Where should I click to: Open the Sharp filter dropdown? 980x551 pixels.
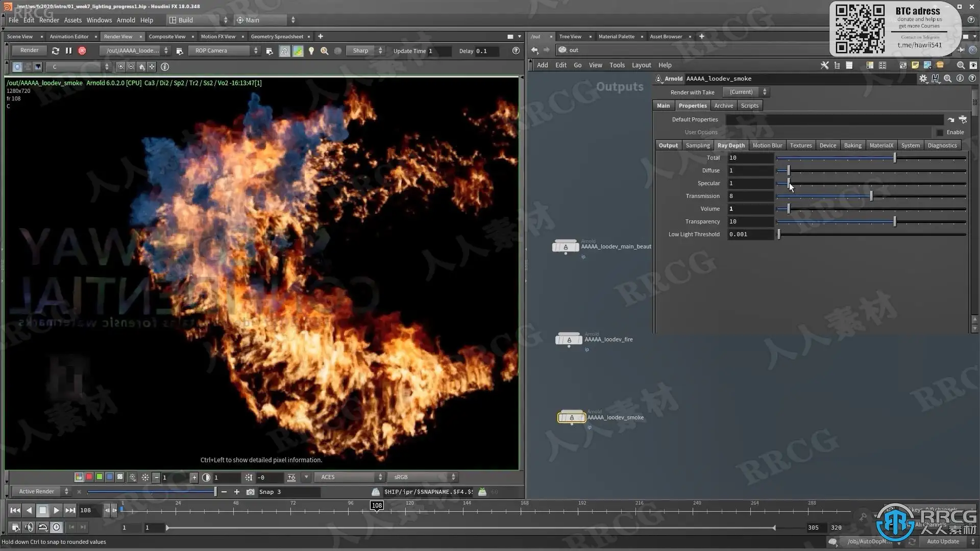click(x=365, y=51)
